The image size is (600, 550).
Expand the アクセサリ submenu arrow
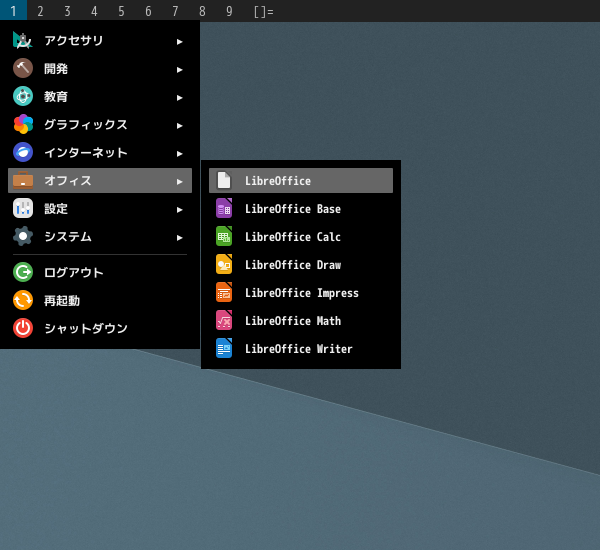(180, 41)
